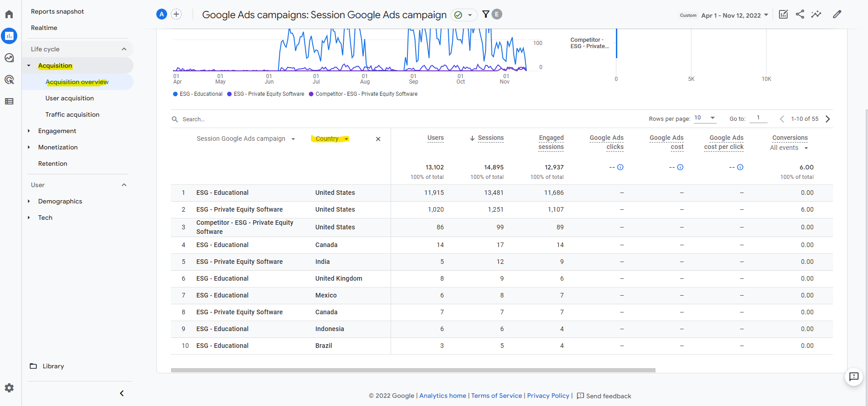Viewport: 868px width, 406px height.
Task: Expand the Tech section
Action: point(29,218)
